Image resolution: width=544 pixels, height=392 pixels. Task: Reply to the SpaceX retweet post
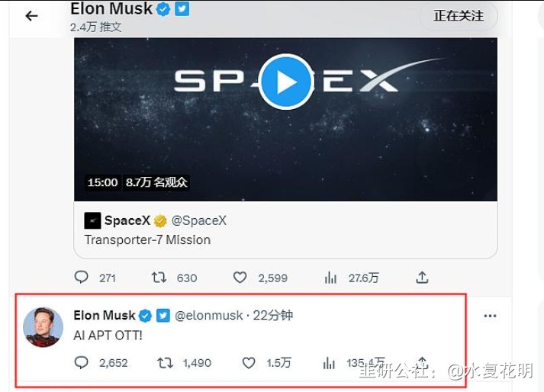(82, 278)
